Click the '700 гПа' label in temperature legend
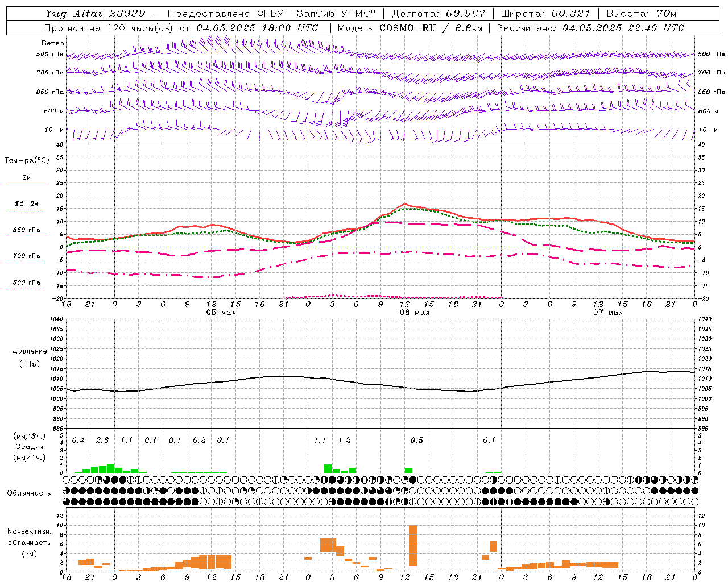Image resolution: width=728 pixels, height=582 pixels. click(x=27, y=256)
